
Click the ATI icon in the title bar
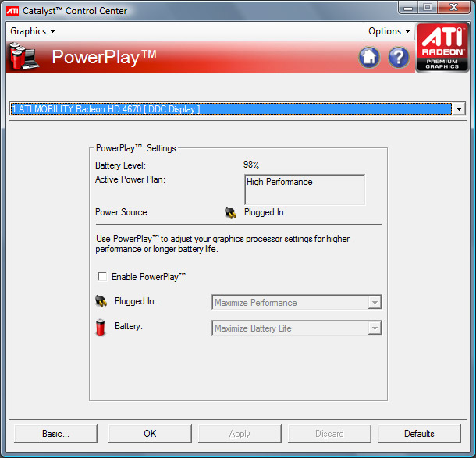12,11
